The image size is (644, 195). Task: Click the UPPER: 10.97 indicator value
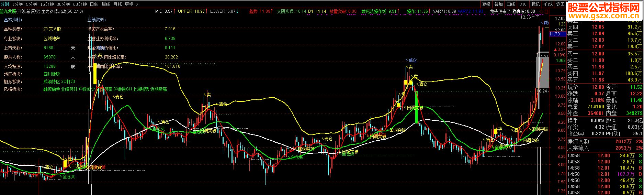pos(193,11)
